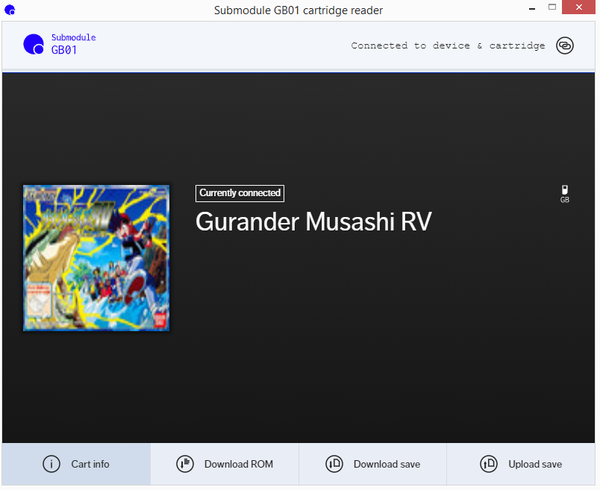
Task: Open the Download ROM tab label
Action: point(238,464)
